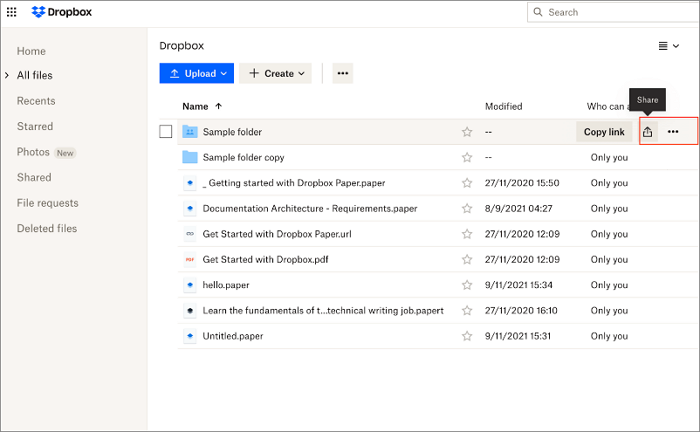Click the toolbar ellipsis button next to Create
Screen dimensions: 700x432
click(342, 73)
